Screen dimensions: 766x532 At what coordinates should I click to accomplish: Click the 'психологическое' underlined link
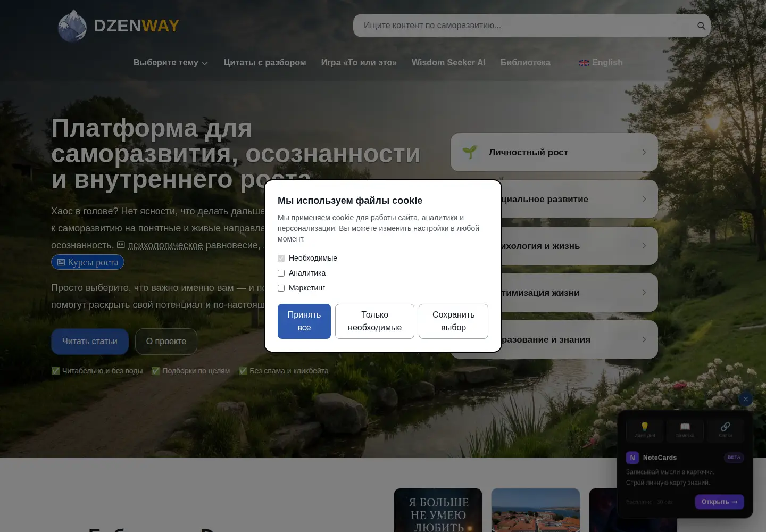click(165, 245)
